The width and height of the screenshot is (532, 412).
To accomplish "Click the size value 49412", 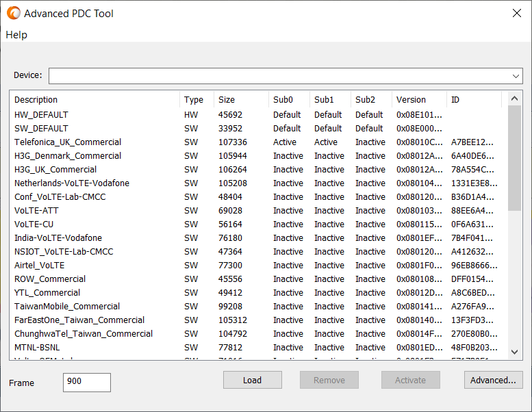I will click(230, 293).
